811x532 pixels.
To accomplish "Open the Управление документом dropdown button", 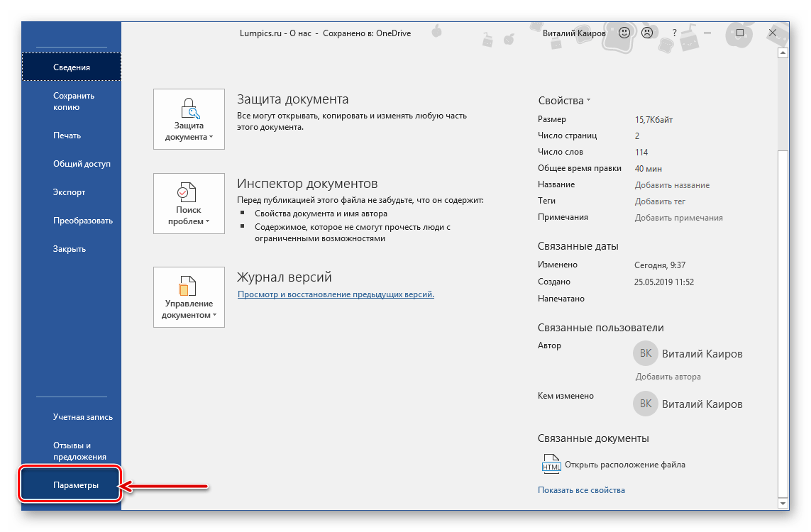I will (x=189, y=297).
